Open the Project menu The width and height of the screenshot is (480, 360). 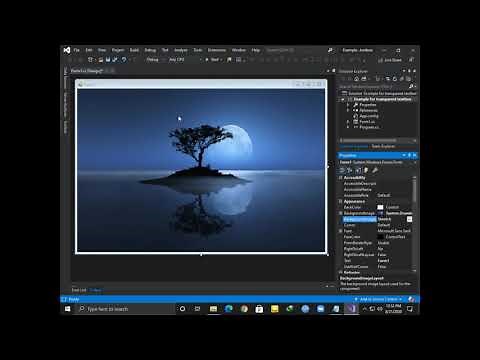click(118, 50)
